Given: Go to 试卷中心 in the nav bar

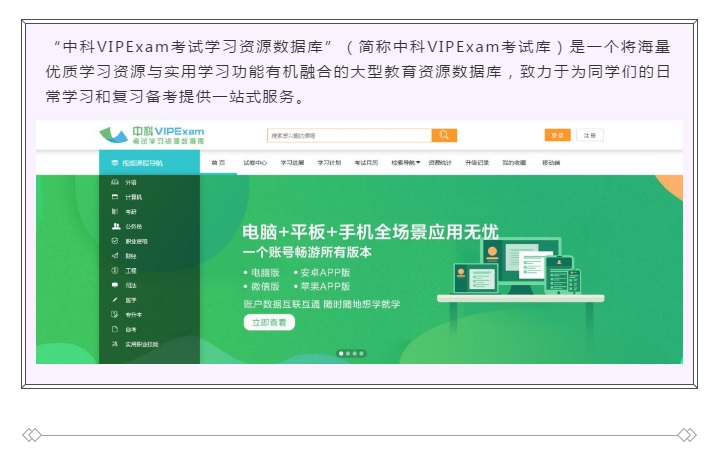Looking at the screenshot, I should point(255,163).
